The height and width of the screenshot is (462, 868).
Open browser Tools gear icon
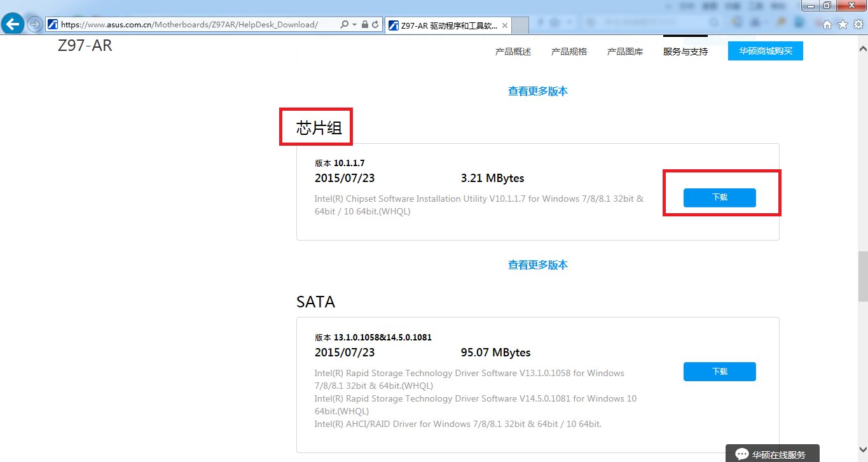click(x=858, y=25)
